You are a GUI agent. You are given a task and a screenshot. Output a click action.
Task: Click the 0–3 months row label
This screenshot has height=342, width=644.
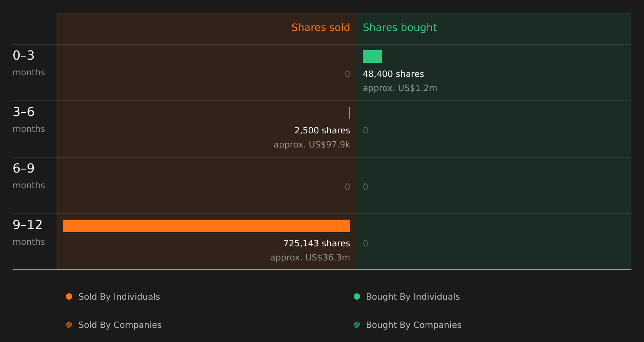29,63
